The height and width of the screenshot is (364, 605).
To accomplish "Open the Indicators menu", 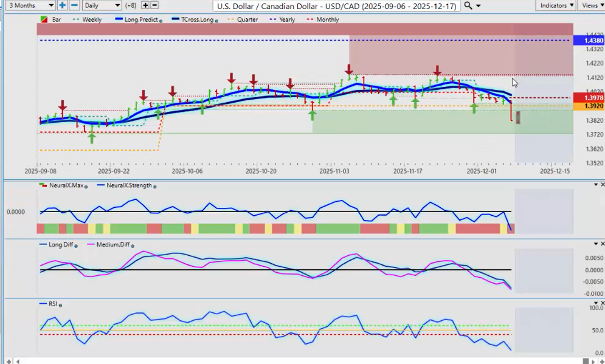I will [556, 5].
